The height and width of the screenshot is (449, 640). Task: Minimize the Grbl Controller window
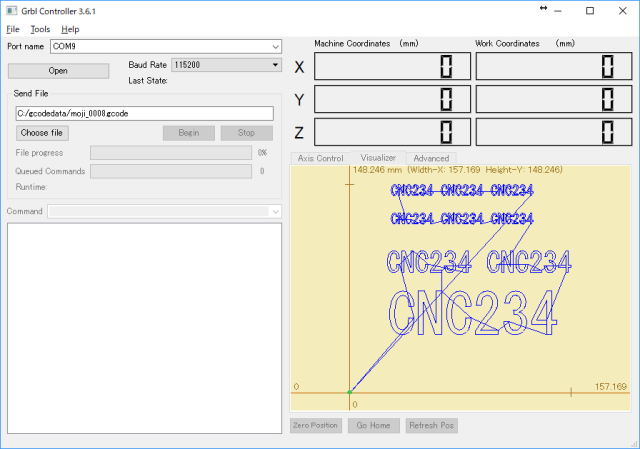pyautogui.click(x=558, y=11)
